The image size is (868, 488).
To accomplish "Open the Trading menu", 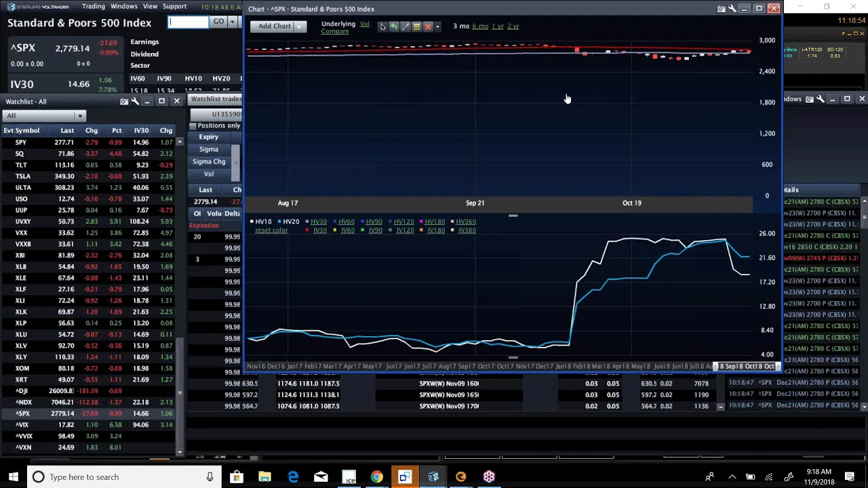I will click(94, 6).
